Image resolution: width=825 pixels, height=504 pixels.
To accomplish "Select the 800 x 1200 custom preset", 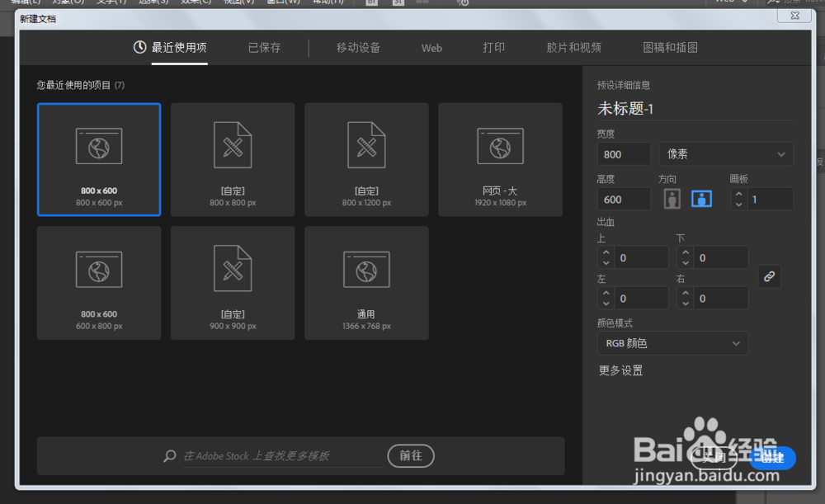I will click(365, 159).
